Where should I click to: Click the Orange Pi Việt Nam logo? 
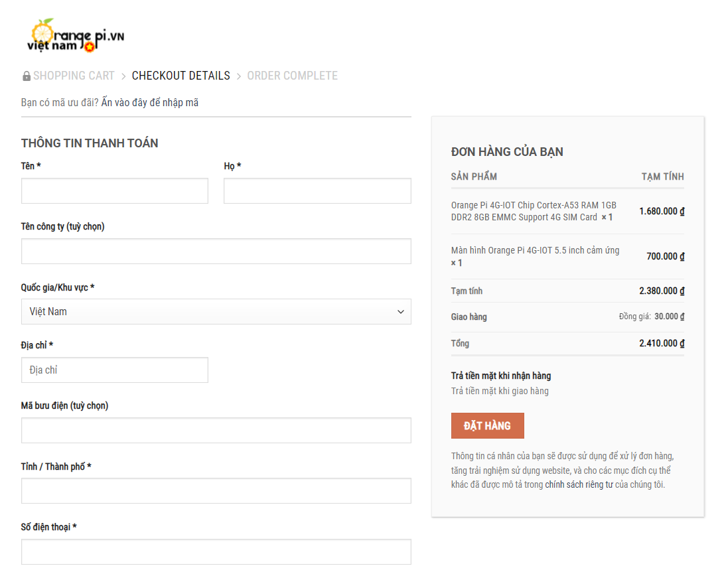click(x=76, y=36)
